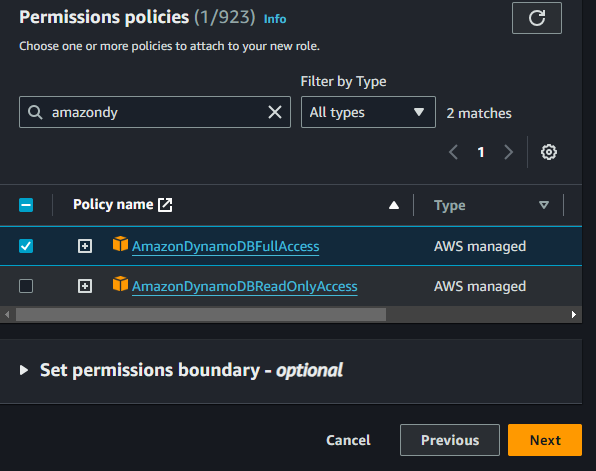
Task: Expand AmazonDynamoDBFullAccess policy details
Action: click(x=85, y=246)
